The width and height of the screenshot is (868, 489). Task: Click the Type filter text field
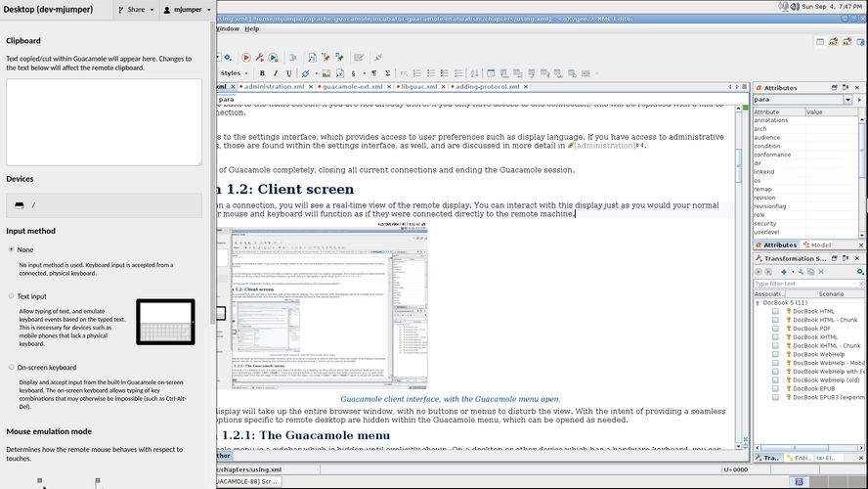point(806,284)
